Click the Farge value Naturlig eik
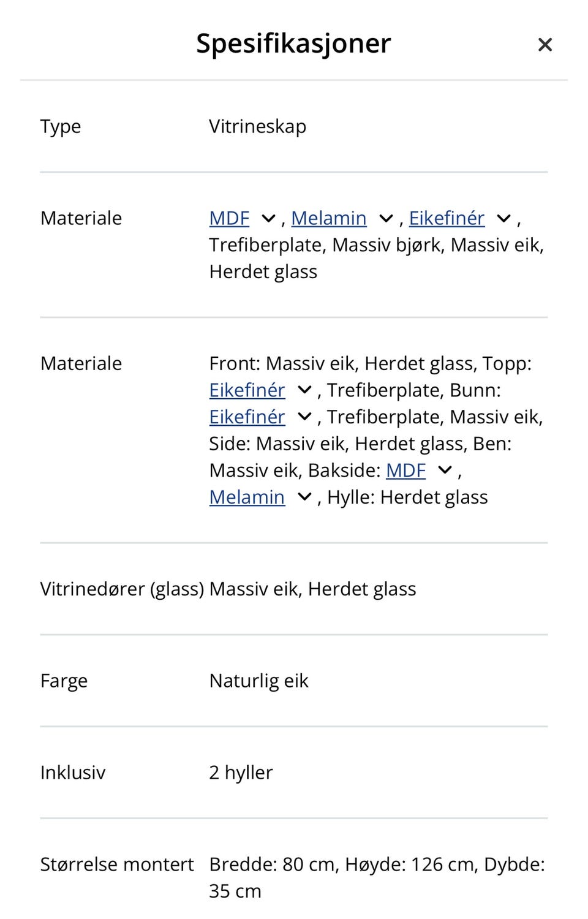This screenshot has height=919, width=588. (x=258, y=681)
